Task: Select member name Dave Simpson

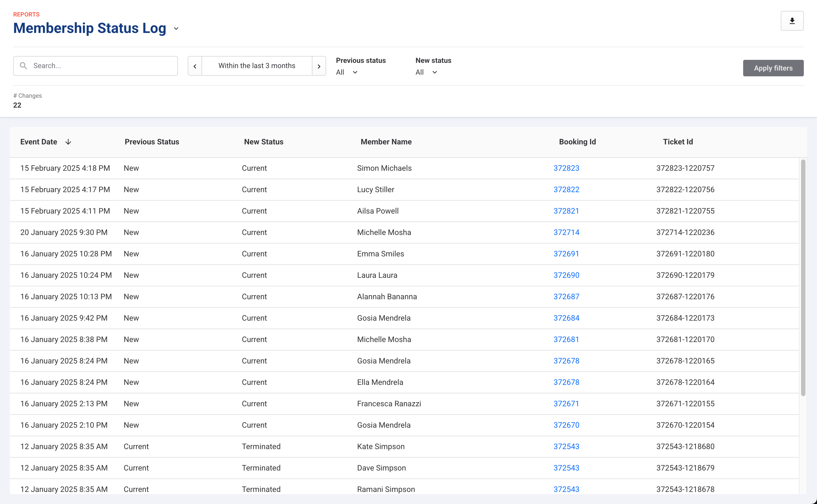Action: click(381, 468)
